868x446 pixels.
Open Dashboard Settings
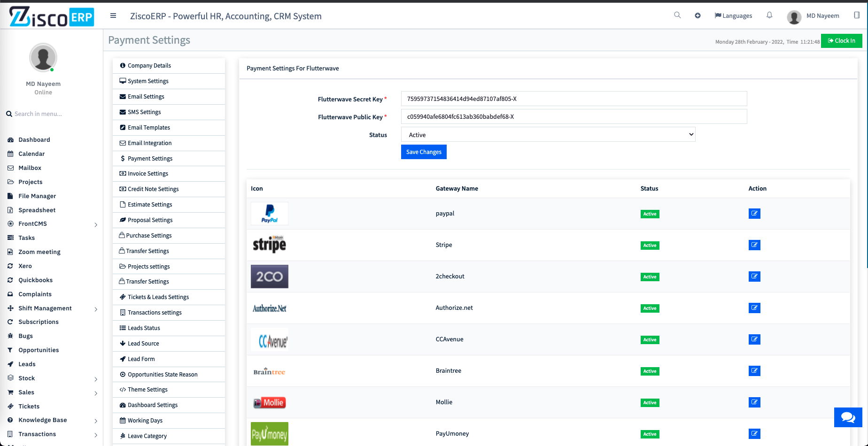[x=169, y=405]
